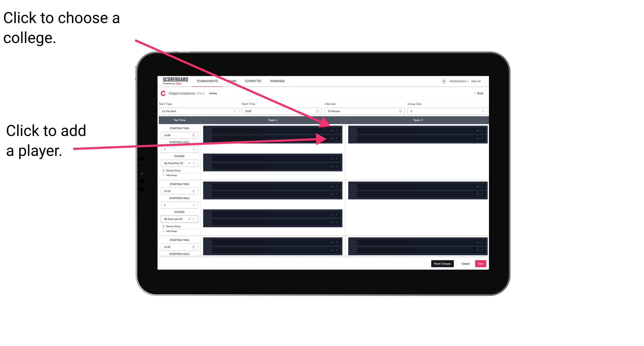Click the Save button
The image size is (644, 346).
point(481,263)
